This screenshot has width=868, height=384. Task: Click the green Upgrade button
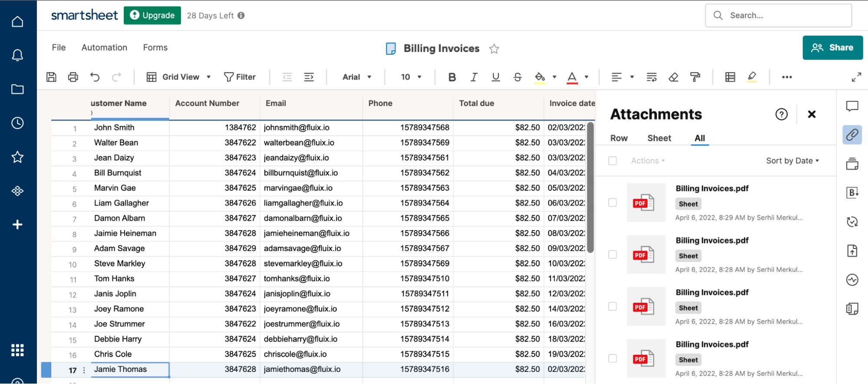152,15
